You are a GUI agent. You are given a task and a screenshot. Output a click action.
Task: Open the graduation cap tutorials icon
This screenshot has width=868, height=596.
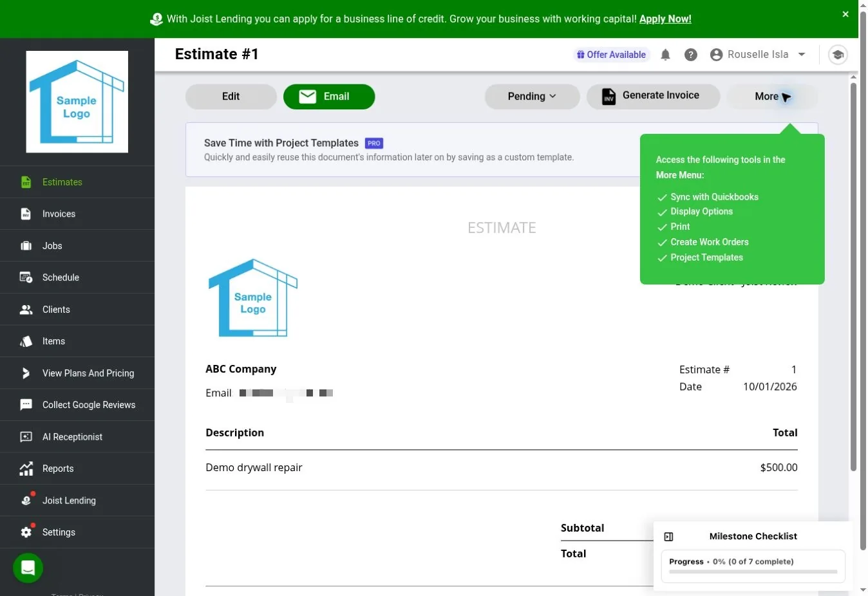click(x=838, y=55)
